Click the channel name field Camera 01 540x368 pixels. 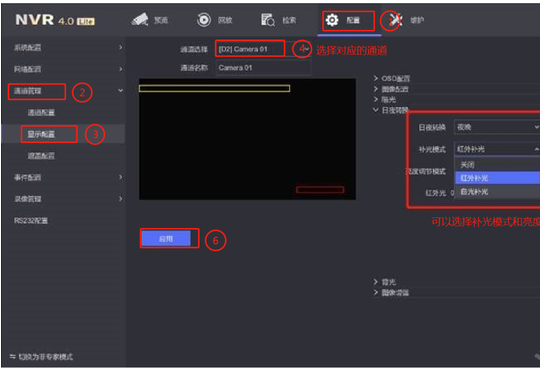(x=263, y=67)
